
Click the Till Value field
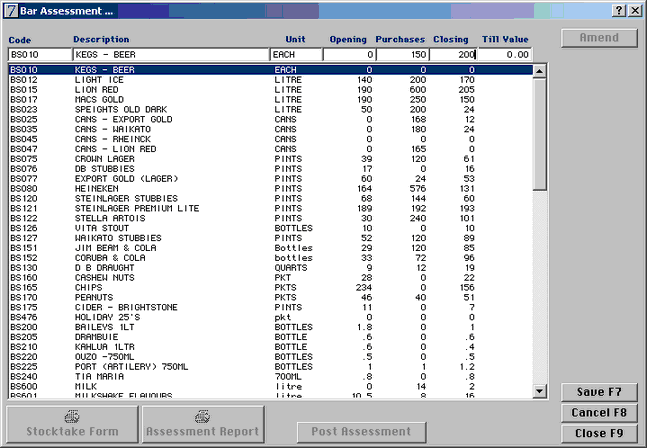[x=505, y=54]
